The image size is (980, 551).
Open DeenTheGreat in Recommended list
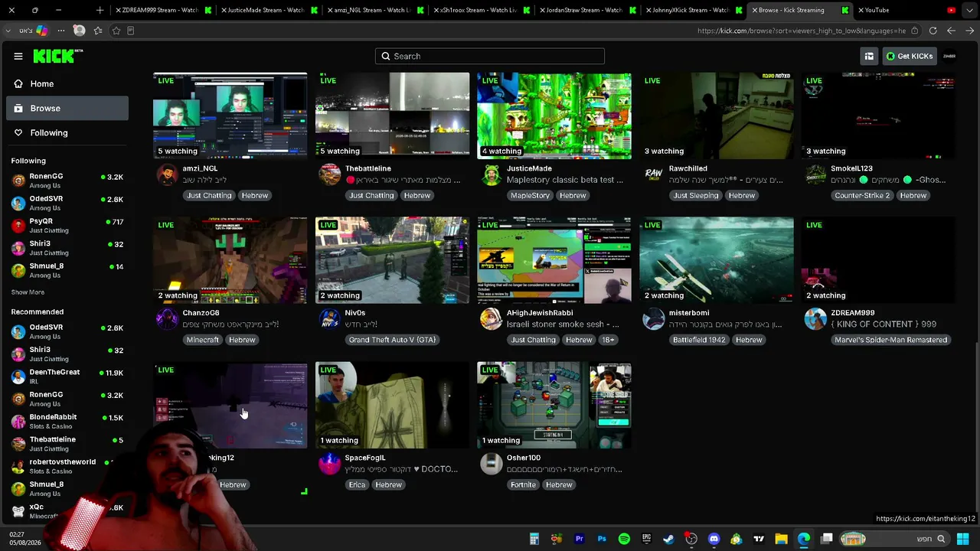click(x=67, y=376)
